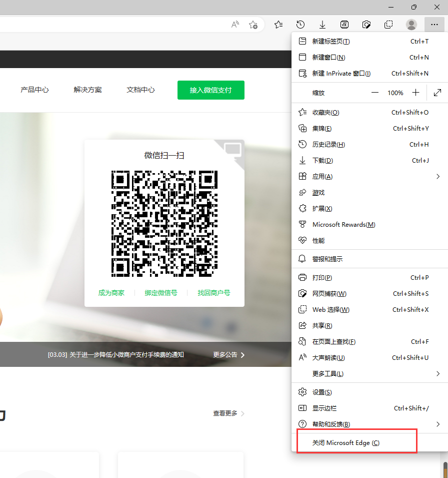
Task: Open the Favorites toolbar icon
Action: [x=278, y=25]
